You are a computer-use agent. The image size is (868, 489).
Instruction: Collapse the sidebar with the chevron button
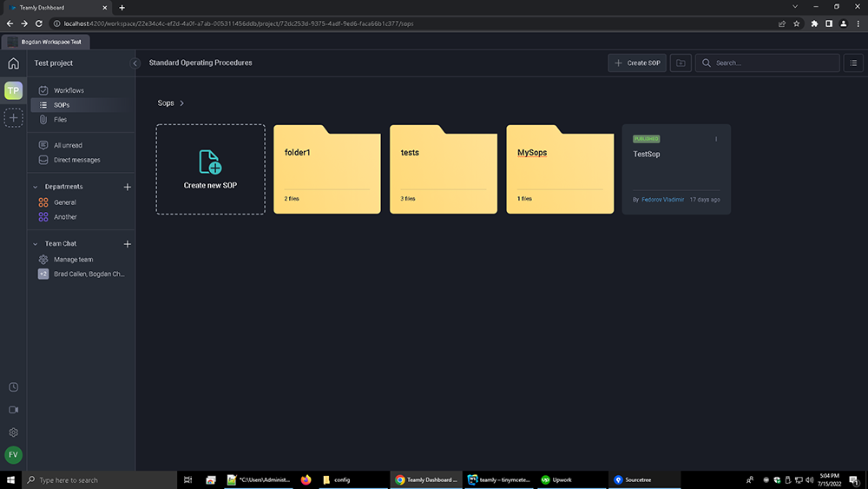[x=135, y=63]
